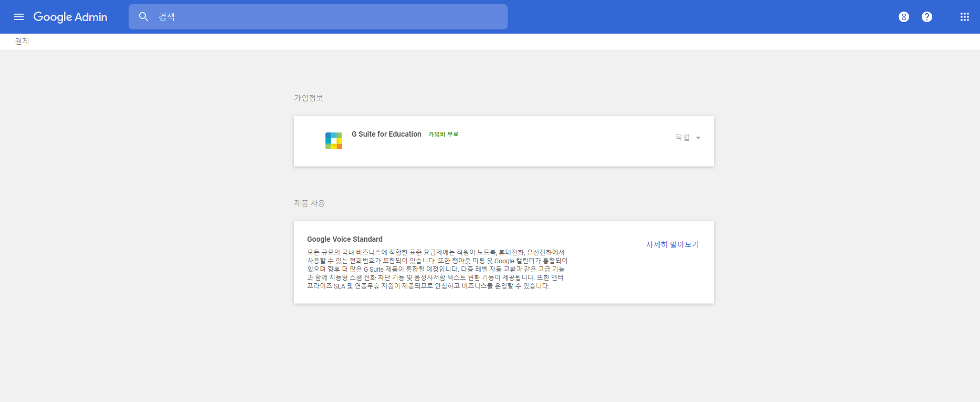Screen dimensions: 980x402
Task: Click the 가입정보 section heading
Action: click(x=309, y=98)
